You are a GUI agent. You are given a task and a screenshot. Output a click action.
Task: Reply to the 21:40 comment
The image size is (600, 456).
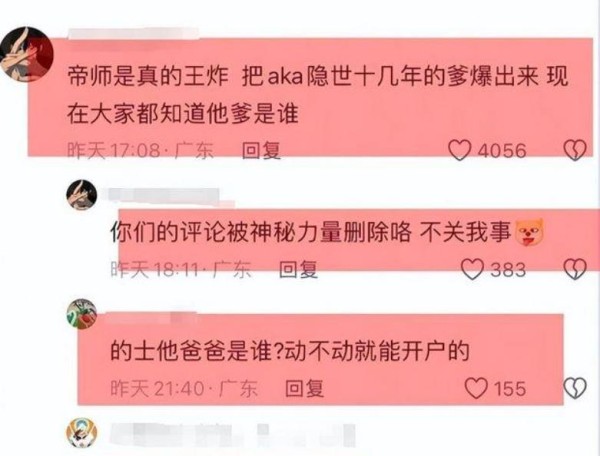pos(305,388)
